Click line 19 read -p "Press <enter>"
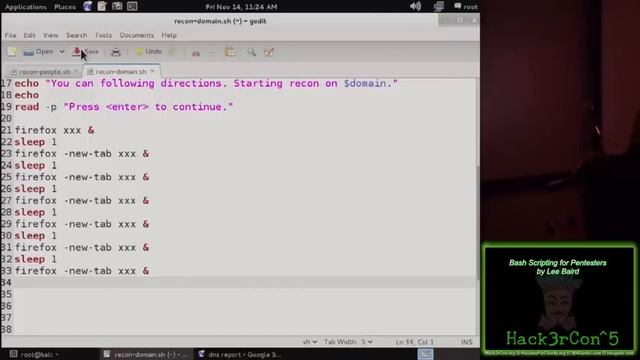 tap(124, 107)
